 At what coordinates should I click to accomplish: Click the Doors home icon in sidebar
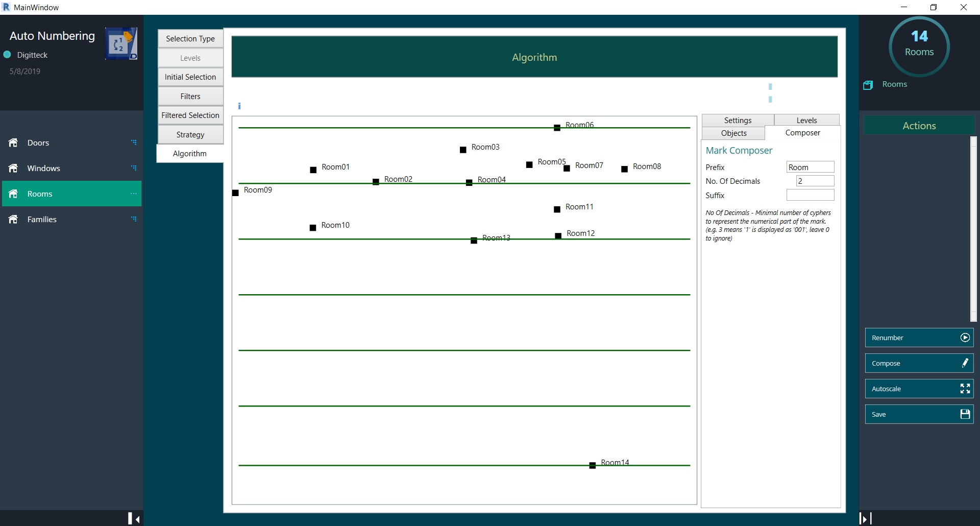[x=13, y=142]
